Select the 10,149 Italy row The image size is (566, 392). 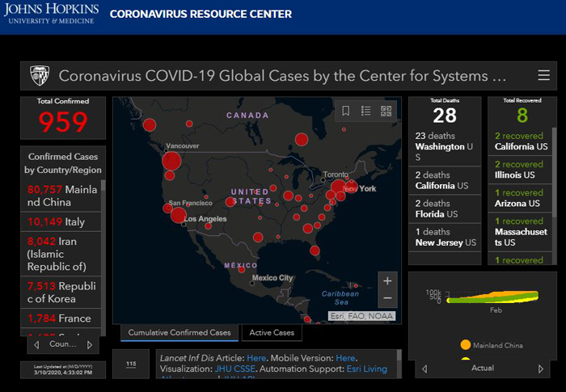point(61,221)
